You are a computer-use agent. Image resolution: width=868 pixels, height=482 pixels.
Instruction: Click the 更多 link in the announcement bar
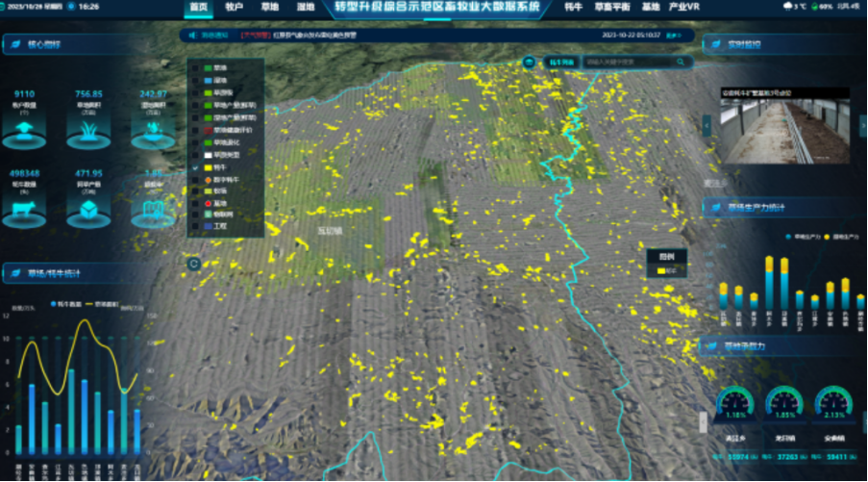[673, 35]
